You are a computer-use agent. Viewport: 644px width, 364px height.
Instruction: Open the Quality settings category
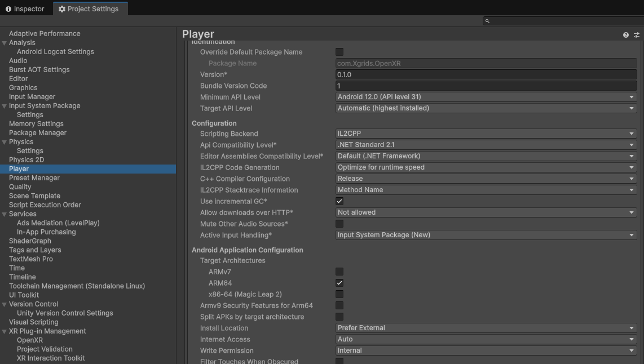click(x=20, y=187)
